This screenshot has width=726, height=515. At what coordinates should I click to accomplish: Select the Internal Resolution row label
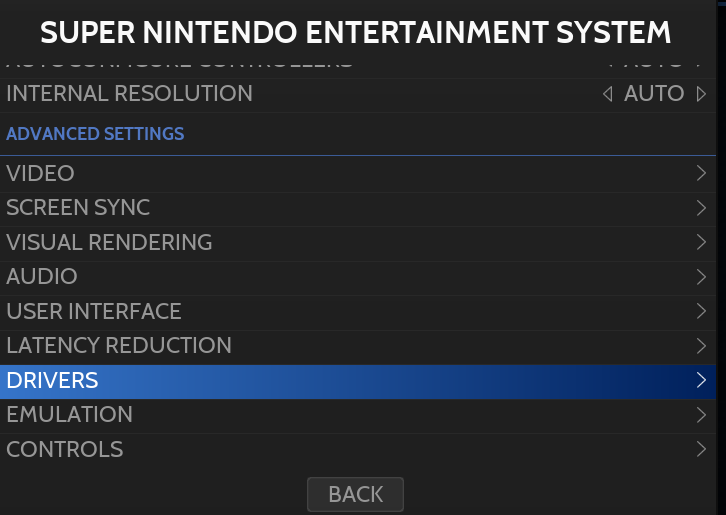[129, 94]
